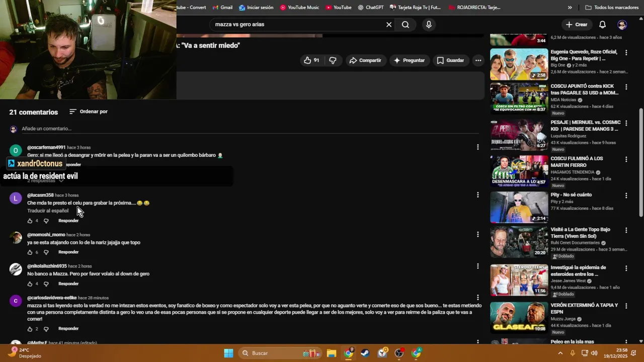
Task: Reply to the carlosdavidvera-ee8ke comment
Action: pos(68,329)
